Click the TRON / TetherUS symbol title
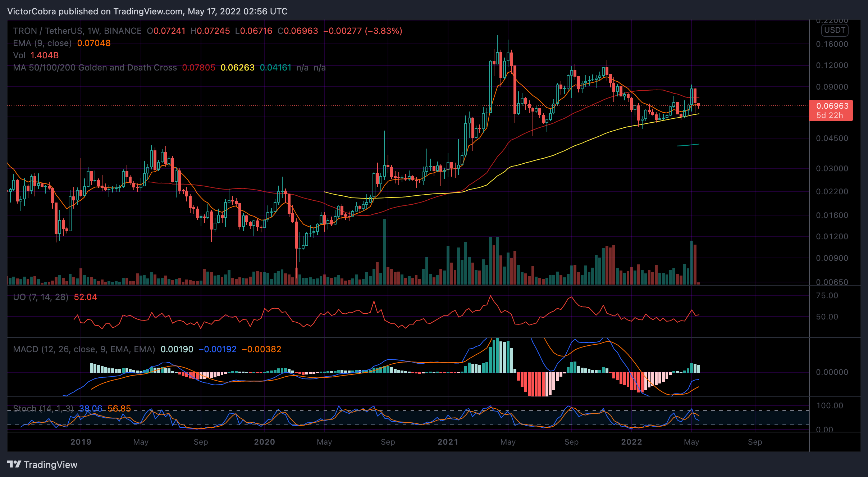868x477 pixels. point(77,31)
